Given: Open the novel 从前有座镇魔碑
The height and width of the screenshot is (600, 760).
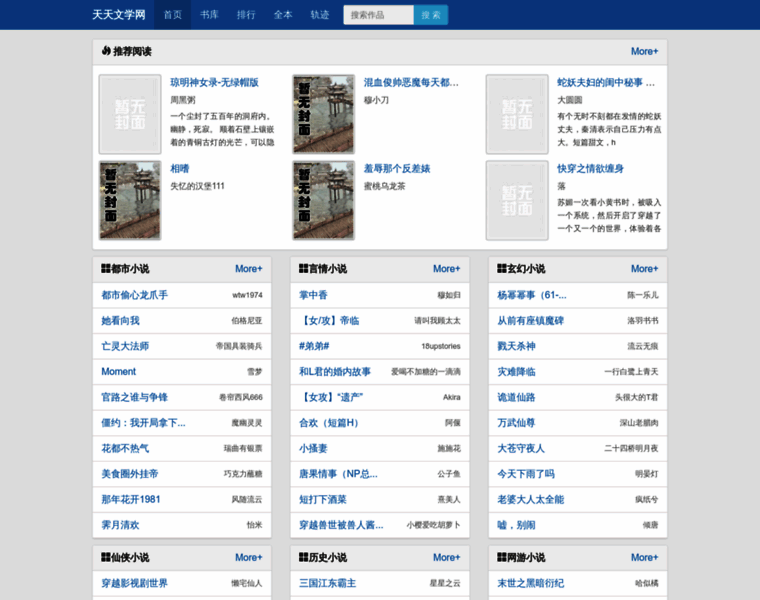Looking at the screenshot, I should tap(530, 321).
